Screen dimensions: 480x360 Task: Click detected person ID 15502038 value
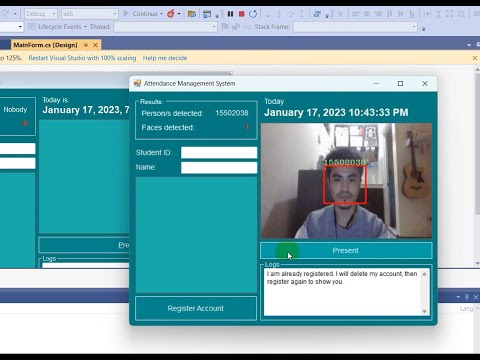pyautogui.click(x=232, y=113)
